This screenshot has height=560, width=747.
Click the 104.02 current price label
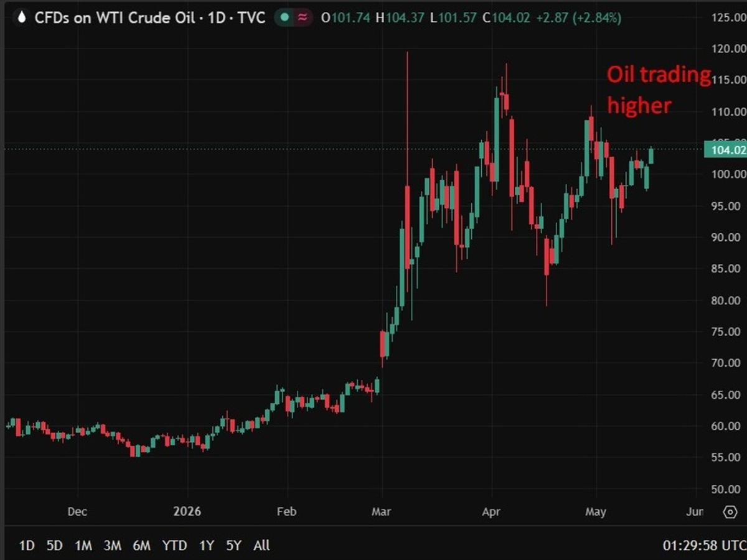point(725,149)
